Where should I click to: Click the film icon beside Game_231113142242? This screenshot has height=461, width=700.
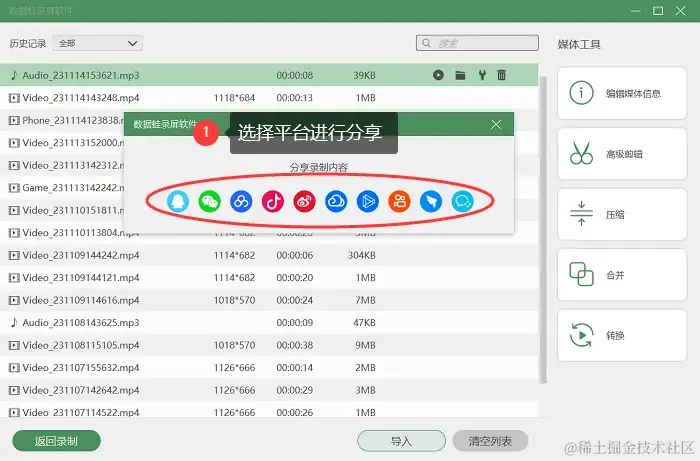click(14, 188)
